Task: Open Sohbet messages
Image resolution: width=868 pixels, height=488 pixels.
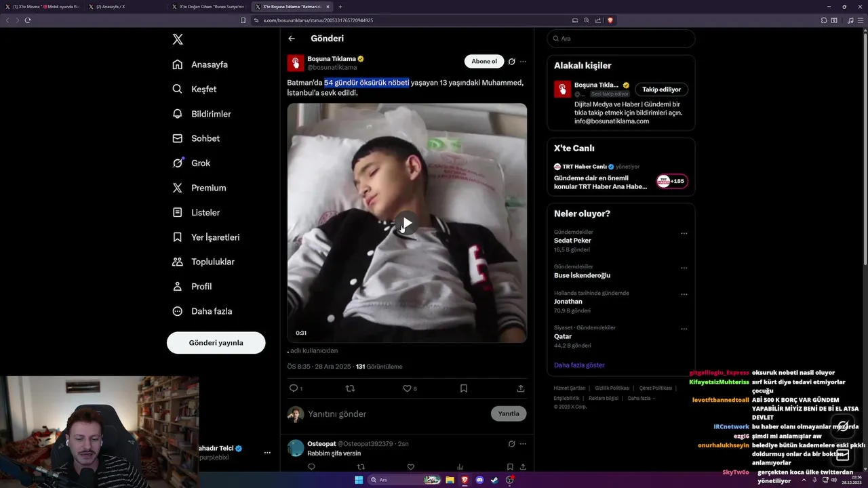Action: 196,138
